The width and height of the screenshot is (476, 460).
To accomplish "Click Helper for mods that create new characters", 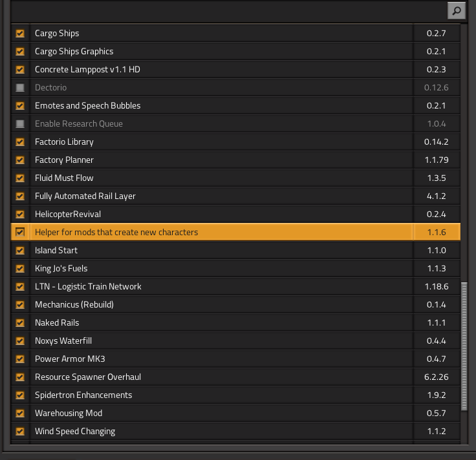I will point(116,233).
